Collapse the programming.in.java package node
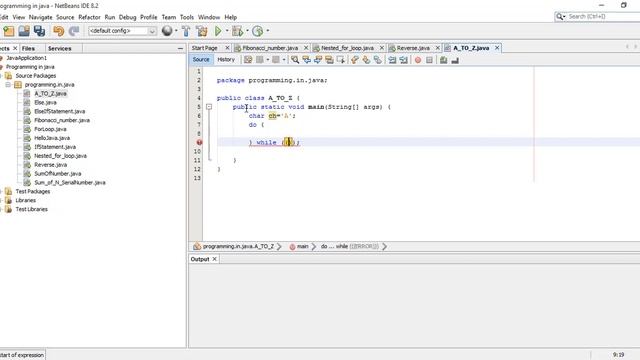 point(8,84)
